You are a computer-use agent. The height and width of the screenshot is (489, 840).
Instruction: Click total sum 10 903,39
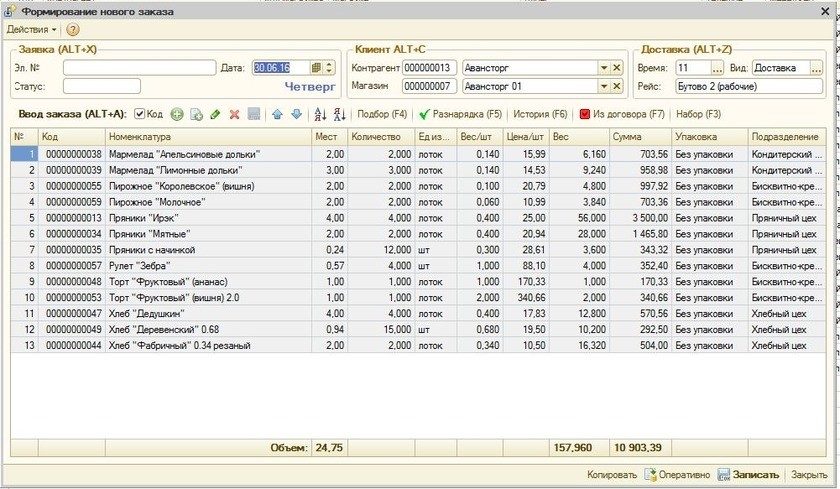[x=640, y=448]
